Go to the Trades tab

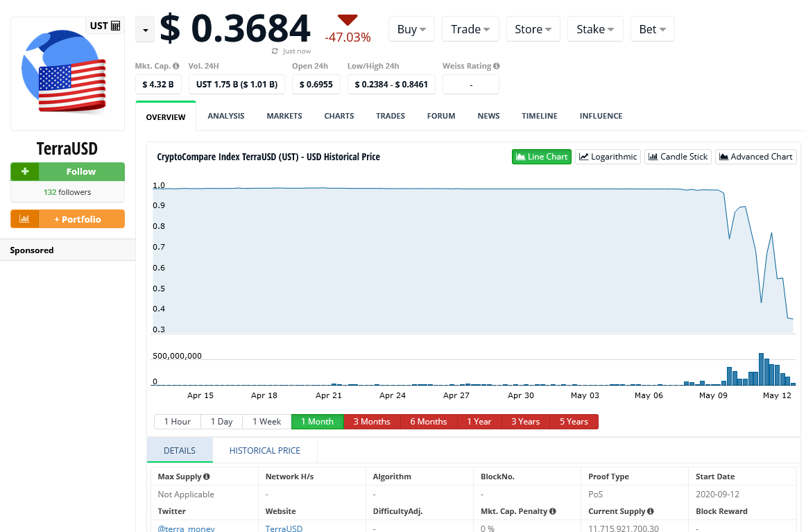click(x=391, y=116)
